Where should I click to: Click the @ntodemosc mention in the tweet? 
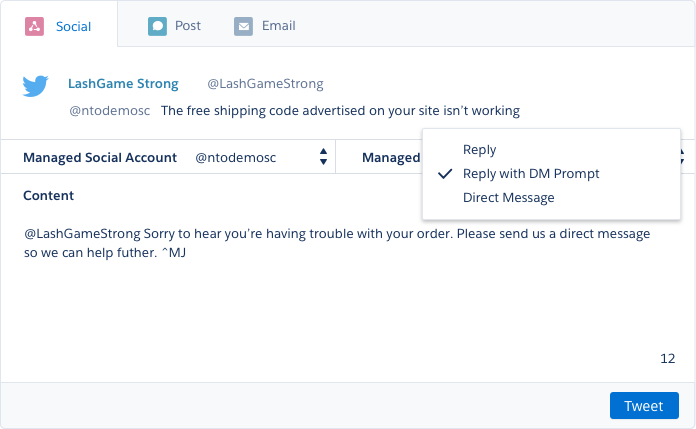[x=109, y=111]
